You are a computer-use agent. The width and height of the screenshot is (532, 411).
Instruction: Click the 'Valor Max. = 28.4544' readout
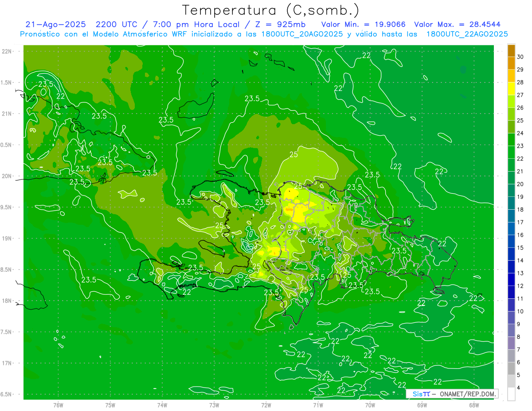tap(457, 24)
